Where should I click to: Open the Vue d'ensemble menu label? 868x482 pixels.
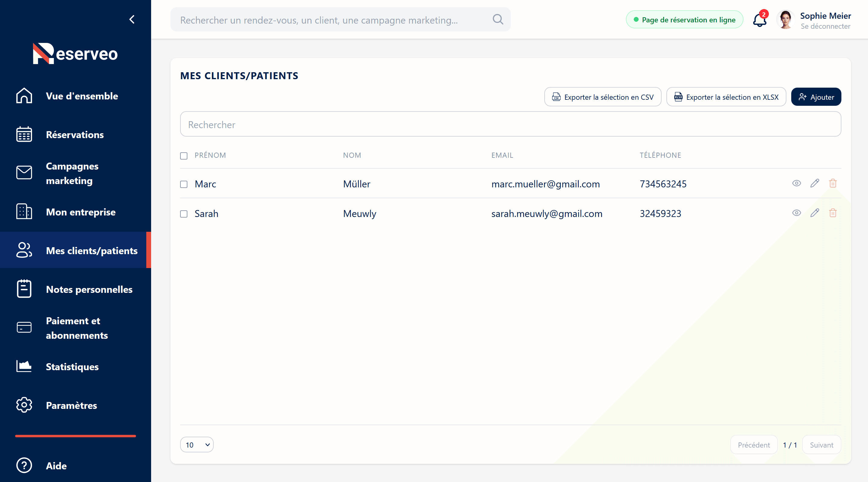[82, 96]
